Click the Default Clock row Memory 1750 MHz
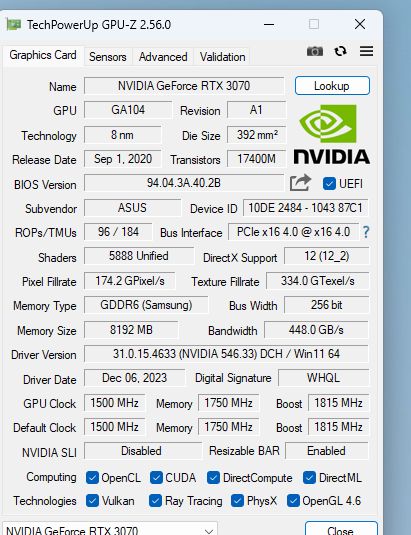This screenshot has height=535, width=411. (x=229, y=427)
